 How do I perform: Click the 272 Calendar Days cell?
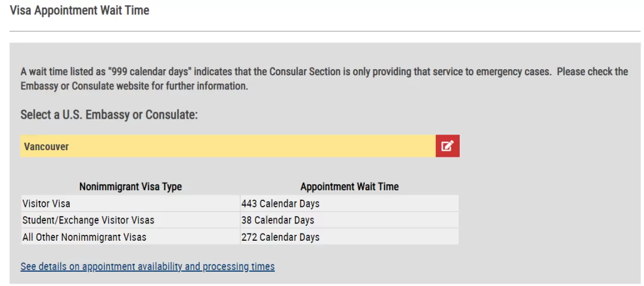[349, 237]
